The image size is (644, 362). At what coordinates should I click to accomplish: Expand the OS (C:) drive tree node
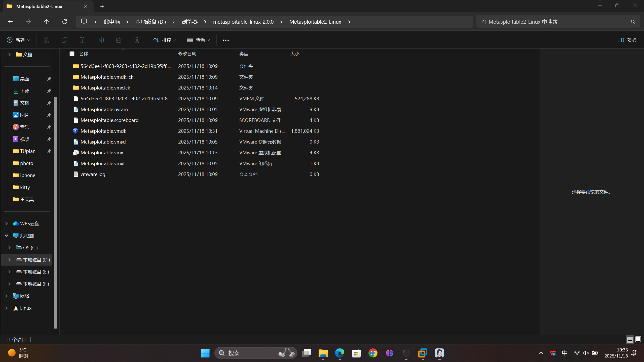(10, 248)
